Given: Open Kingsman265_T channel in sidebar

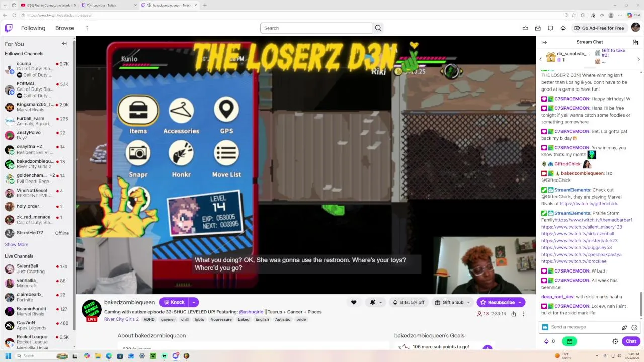Looking at the screenshot, I should 37,107.
